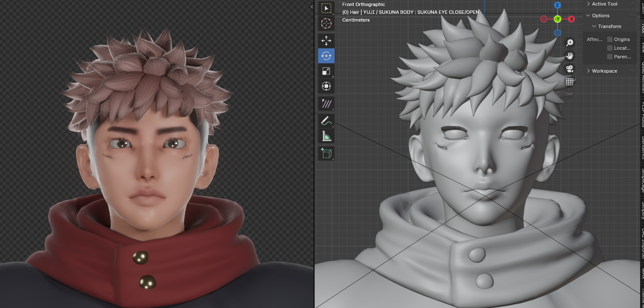Collapse the Transform subpanel
Viewport: 644px width, 308px height.
coord(594,26)
